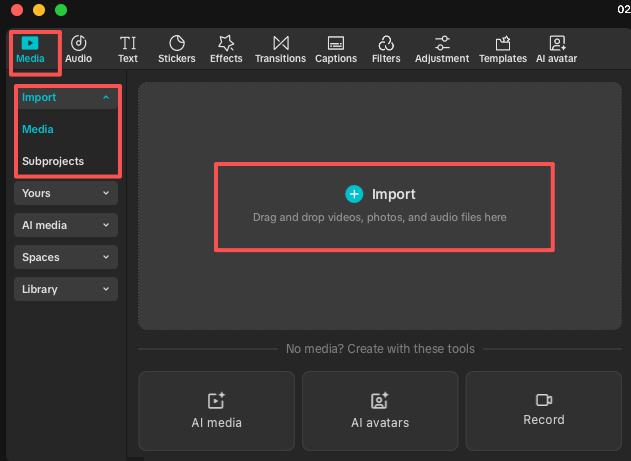Open the Transitions icon
The width and height of the screenshot is (631, 461).
tap(280, 43)
